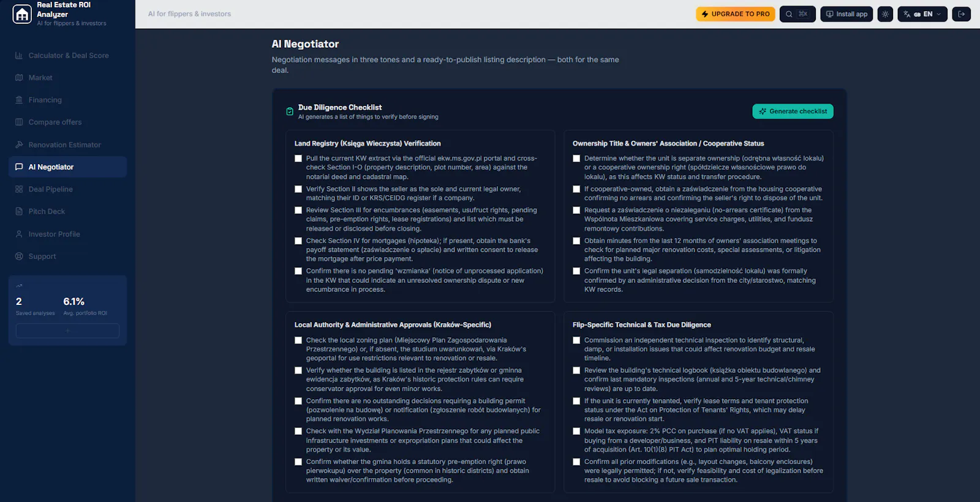Click the Support lifebuoy icon
Viewport: 980px width, 502px height.
(x=19, y=256)
